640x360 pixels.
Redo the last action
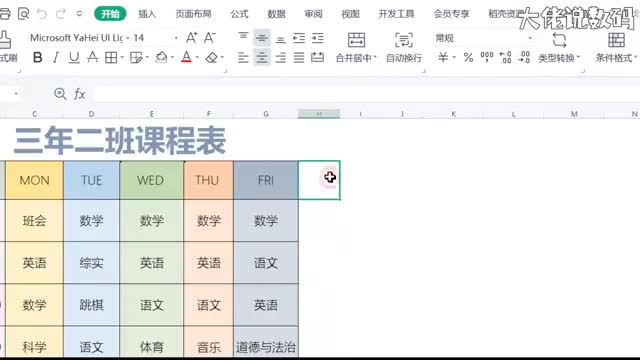(61, 14)
